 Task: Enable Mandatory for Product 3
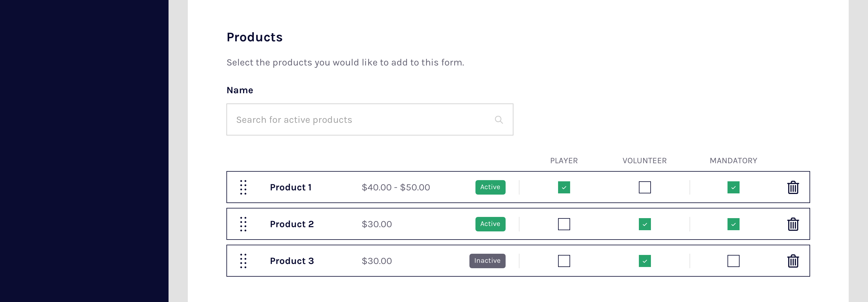pos(733,261)
